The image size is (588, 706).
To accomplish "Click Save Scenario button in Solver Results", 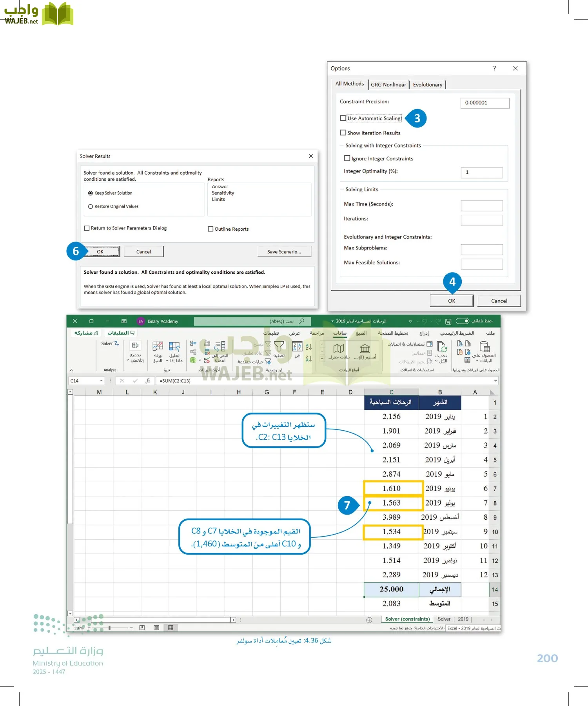I will (x=284, y=252).
